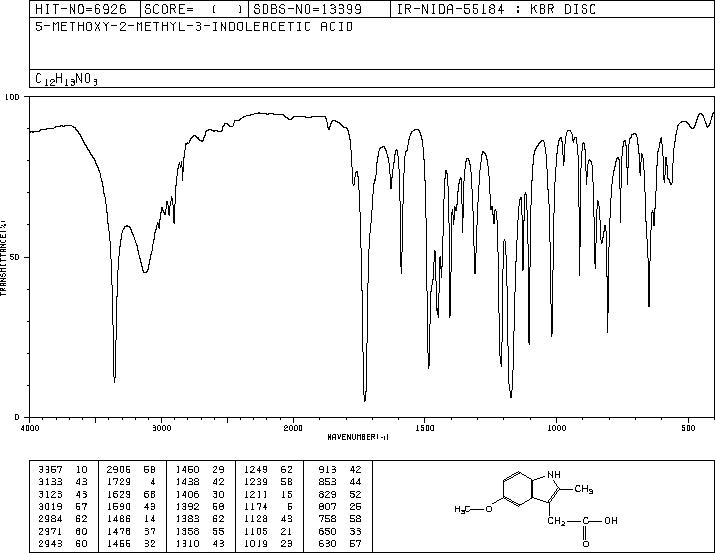Click the 3367 peak entry in table

(63, 469)
